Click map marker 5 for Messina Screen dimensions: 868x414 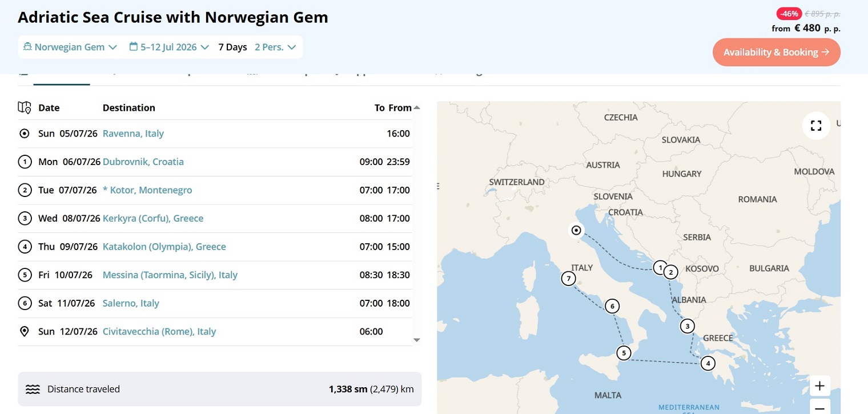point(624,353)
